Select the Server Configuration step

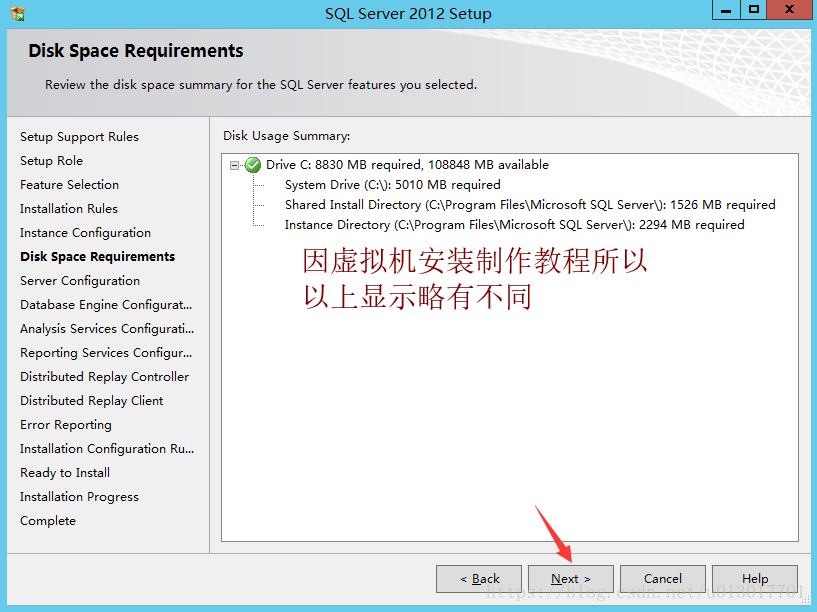pos(80,281)
